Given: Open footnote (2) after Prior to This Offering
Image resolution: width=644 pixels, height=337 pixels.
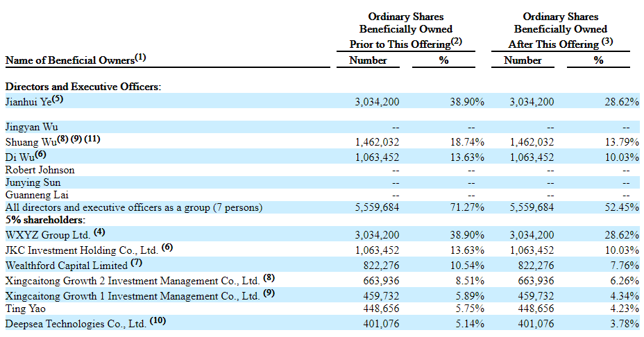Looking at the screenshot, I should click(x=457, y=42).
